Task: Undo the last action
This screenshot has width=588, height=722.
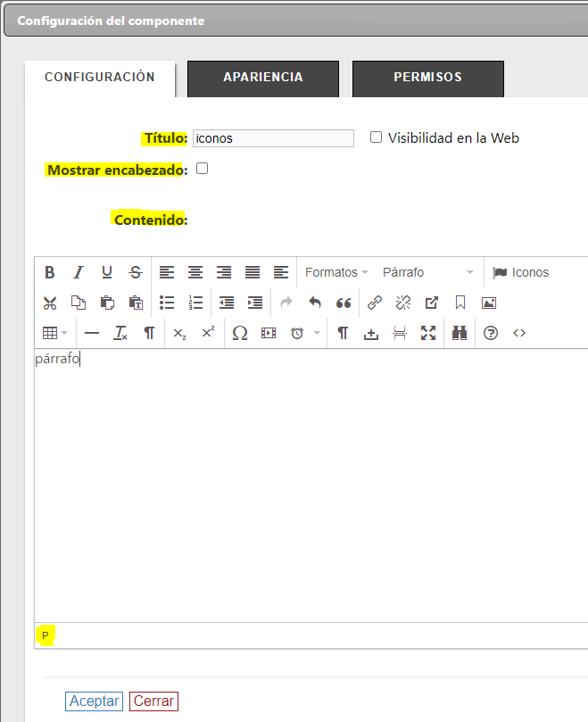Action: pos(315,303)
